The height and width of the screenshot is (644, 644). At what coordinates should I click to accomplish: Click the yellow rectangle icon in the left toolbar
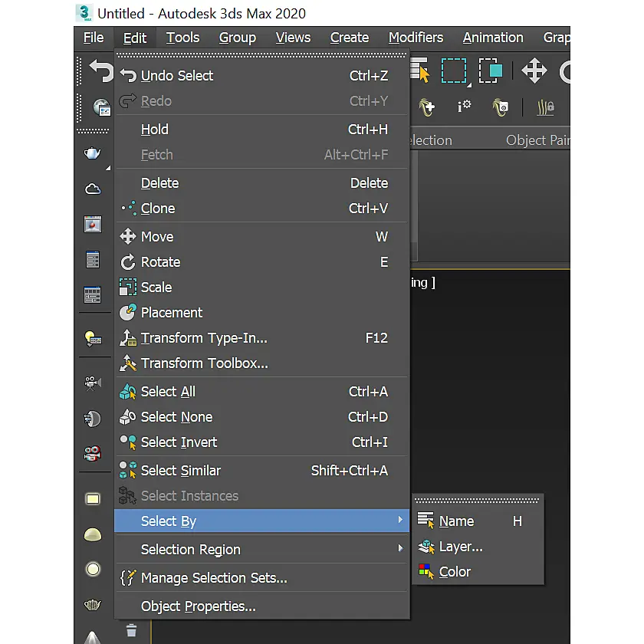(93, 499)
